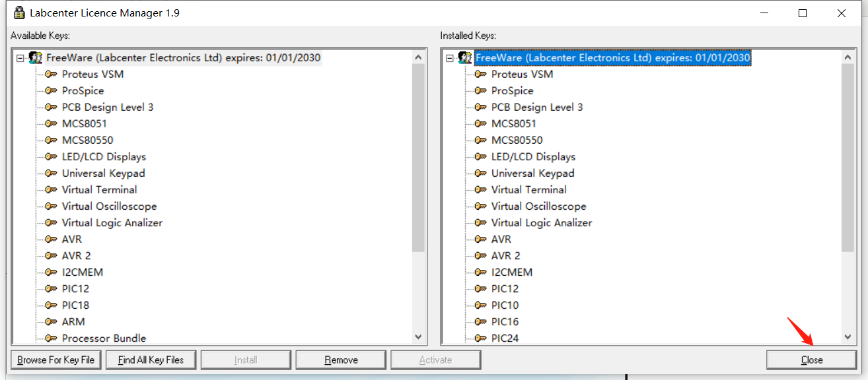Viewport: 868px width, 380px height.
Task: Click Available Keys scrollbar down arrow
Action: (x=418, y=336)
